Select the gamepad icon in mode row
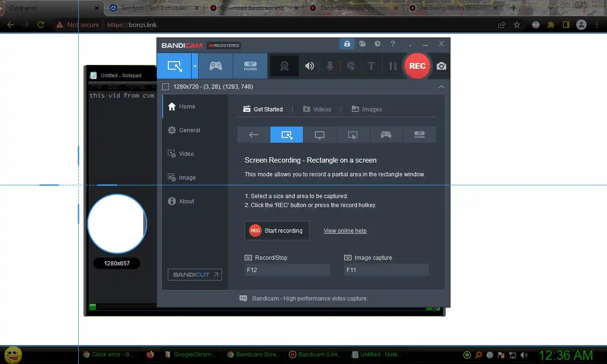Screen dimensions: 607x364 pyautogui.click(x=386, y=135)
